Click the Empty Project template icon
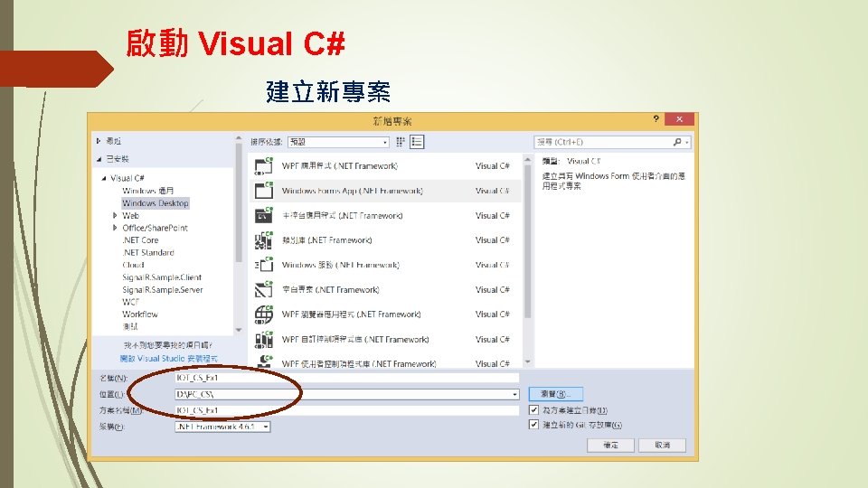This screenshot has width=868, height=488. click(264, 289)
